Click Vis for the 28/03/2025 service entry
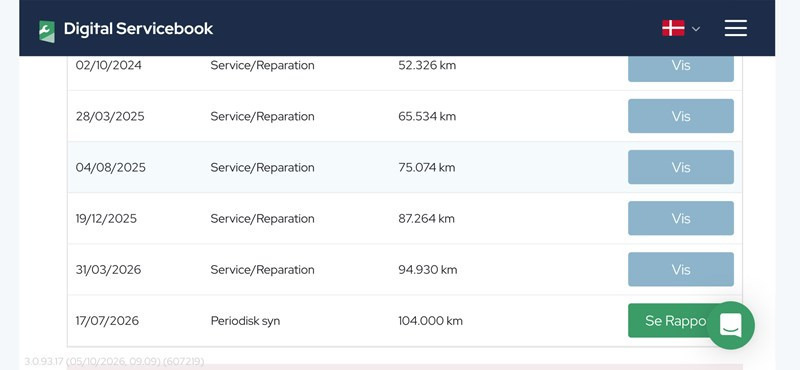 pos(681,116)
